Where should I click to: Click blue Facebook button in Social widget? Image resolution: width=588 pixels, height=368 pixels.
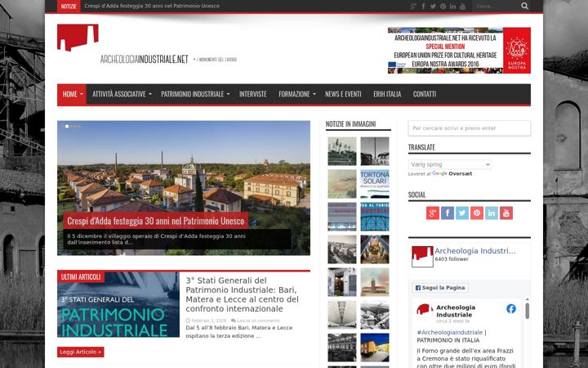(448, 213)
